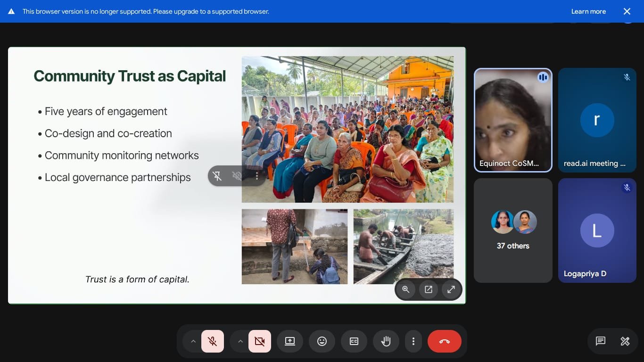644x362 pixels.
Task: Select the Equinoct CoSM participant video tile
Action: (x=513, y=120)
